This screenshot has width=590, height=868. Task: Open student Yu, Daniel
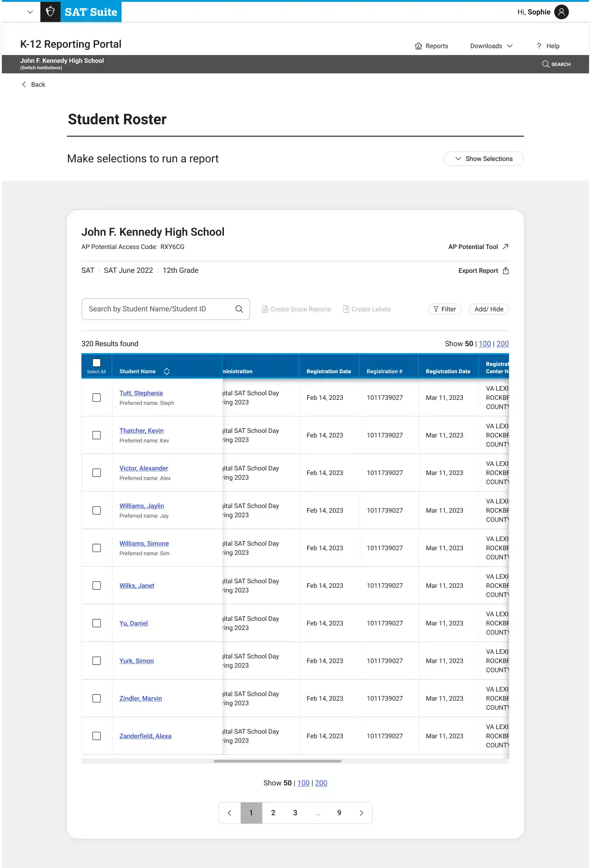click(134, 623)
